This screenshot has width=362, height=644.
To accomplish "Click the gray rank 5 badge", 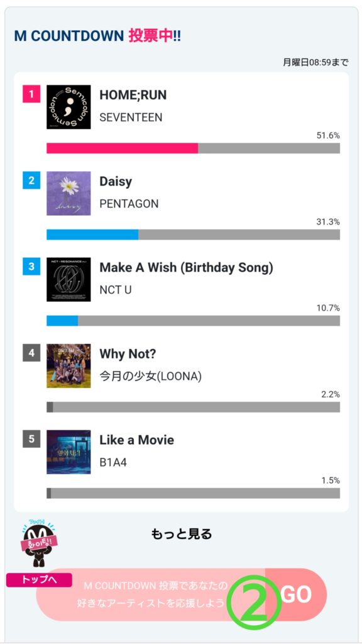I will [31, 439].
